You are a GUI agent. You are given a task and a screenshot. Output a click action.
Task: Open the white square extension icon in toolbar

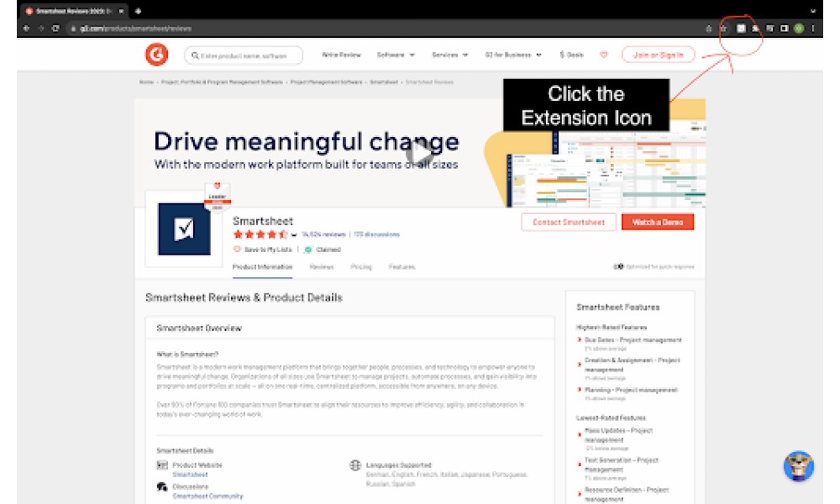[741, 29]
